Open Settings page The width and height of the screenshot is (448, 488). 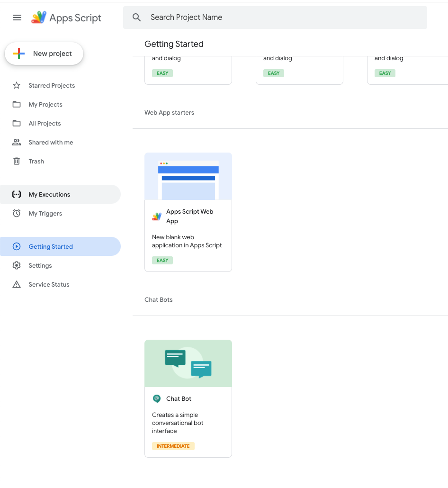(60, 265)
